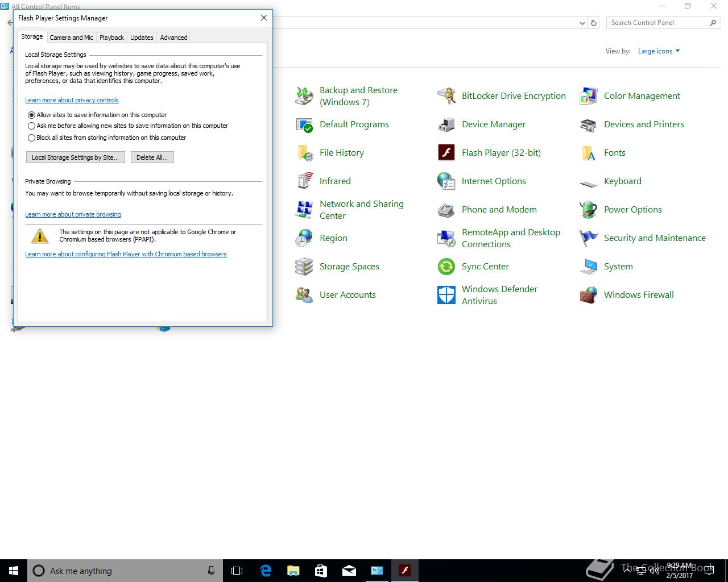This screenshot has height=582, width=728.
Task: Open the Color Management icon
Action: pyautogui.click(x=589, y=96)
